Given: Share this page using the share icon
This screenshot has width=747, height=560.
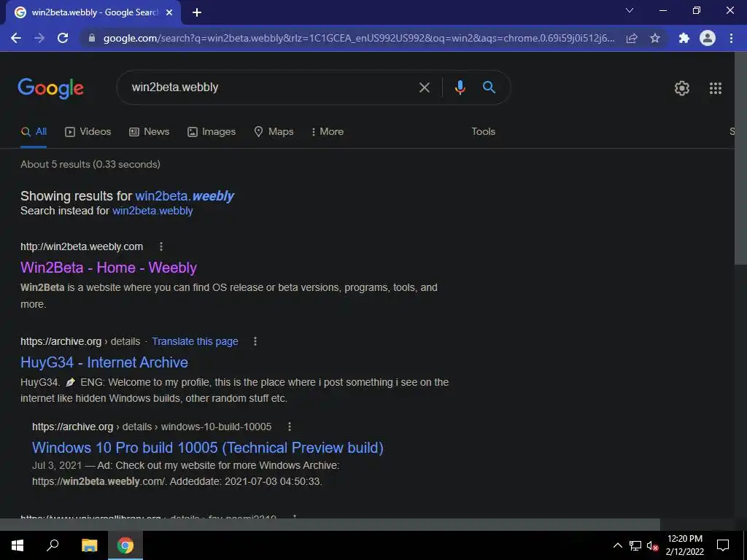Looking at the screenshot, I should pyautogui.click(x=632, y=38).
